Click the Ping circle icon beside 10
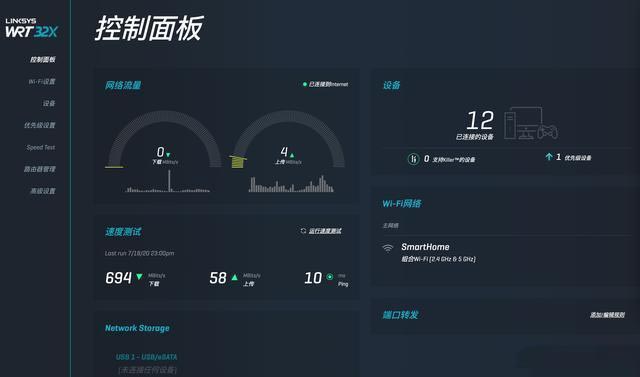Screen dimensions: 640x377 [329, 277]
